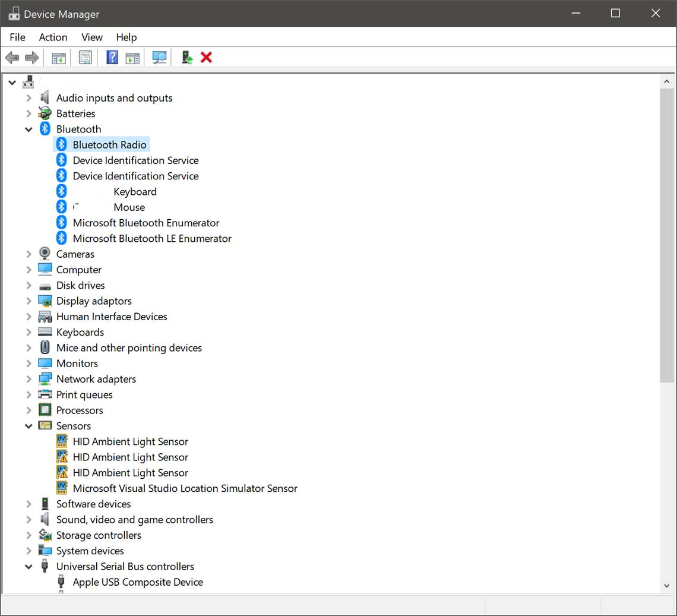Scan for hardware changes using monitor icon
This screenshot has width=677, height=616.
coord(159,58)
